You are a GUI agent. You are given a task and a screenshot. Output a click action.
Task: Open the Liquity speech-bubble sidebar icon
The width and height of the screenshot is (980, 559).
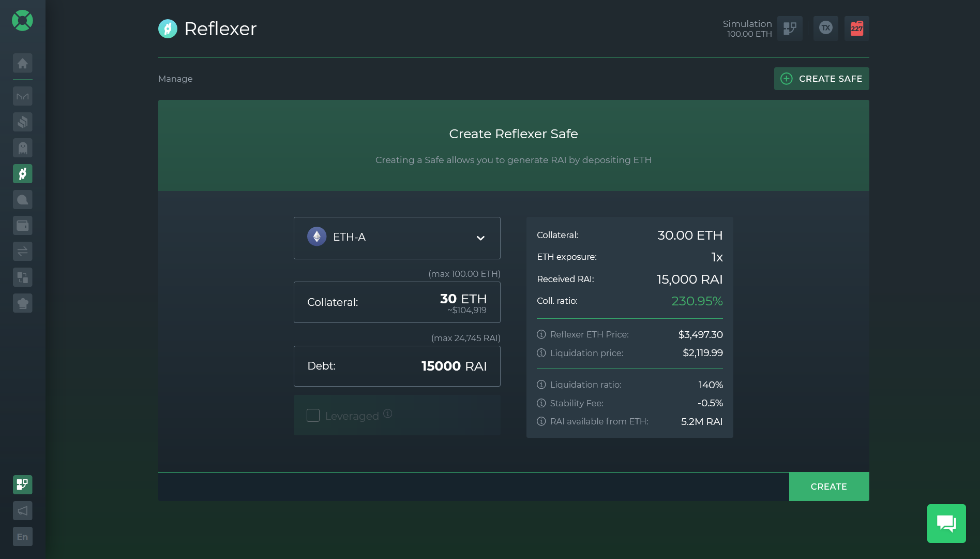click(x=23, y=200)
